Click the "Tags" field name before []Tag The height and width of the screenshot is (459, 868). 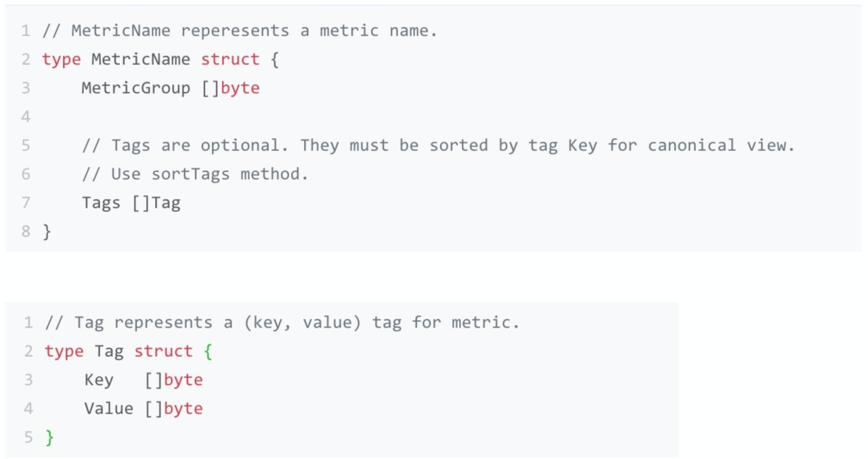pos(101,203)
